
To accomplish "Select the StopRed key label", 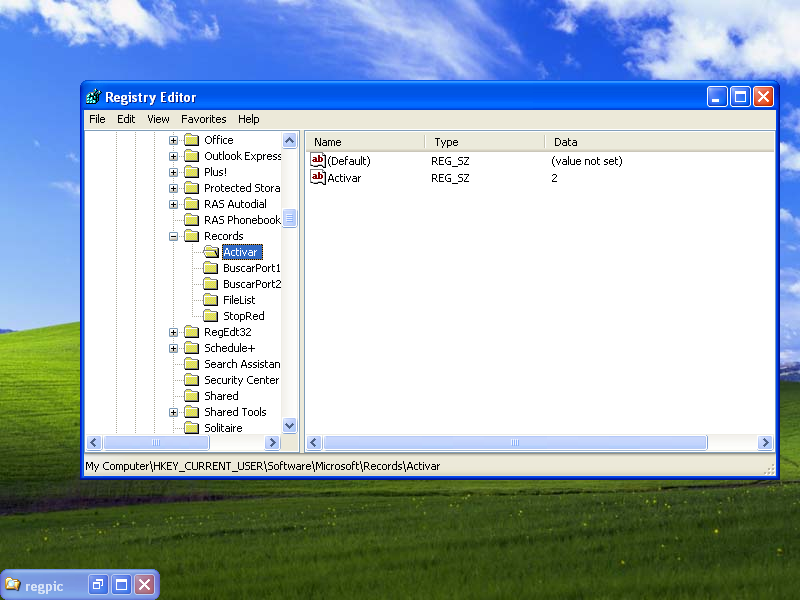I will click(243, 316).
